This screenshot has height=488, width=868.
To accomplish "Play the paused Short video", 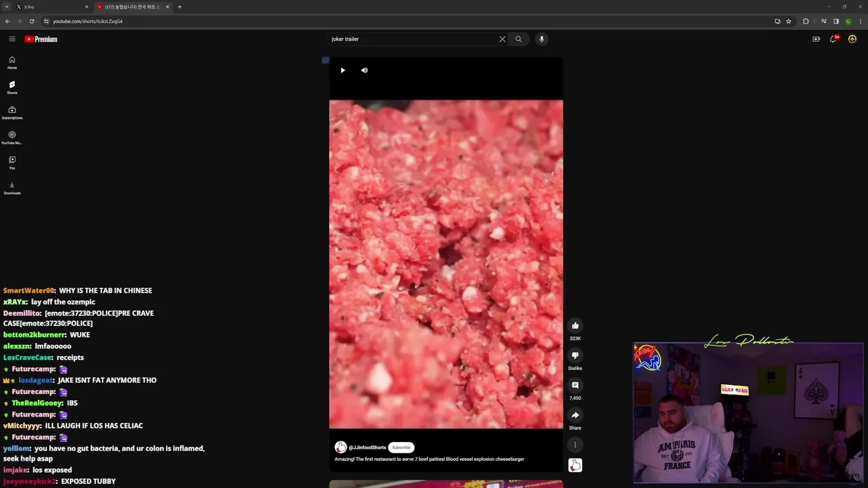I will (343, 70).
